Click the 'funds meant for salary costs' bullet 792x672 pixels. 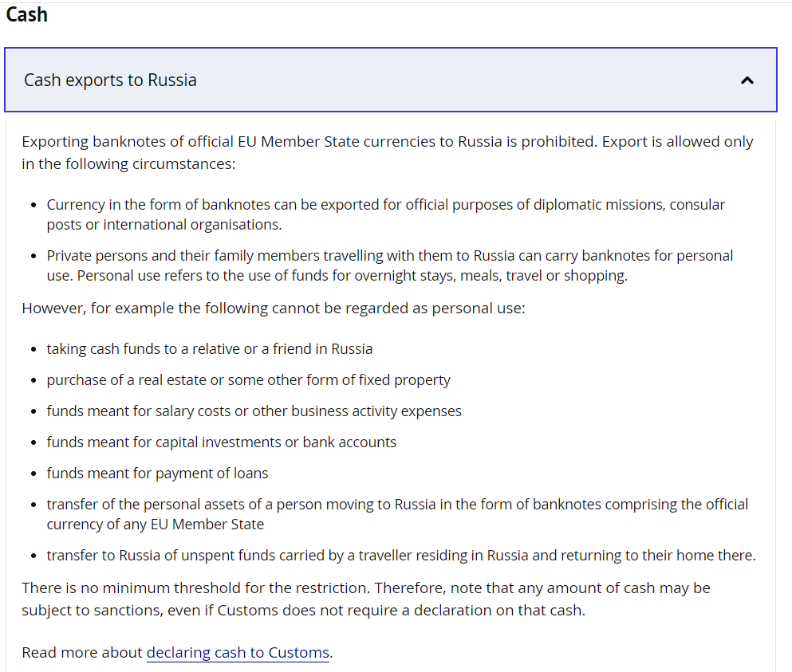pyautogui.click(x=254, y=411)
